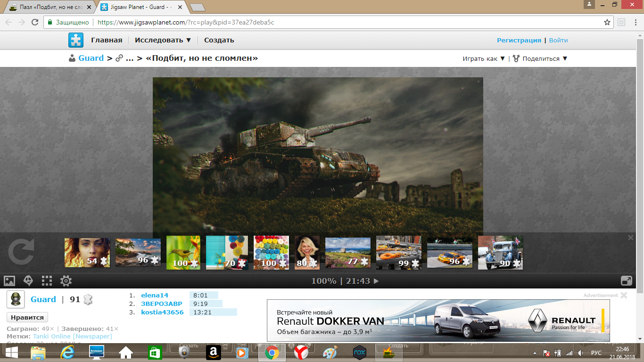Open the 96-piece tropical beach puzzle
The width and height of the screenshot is (644, 362).
(138, 253)
